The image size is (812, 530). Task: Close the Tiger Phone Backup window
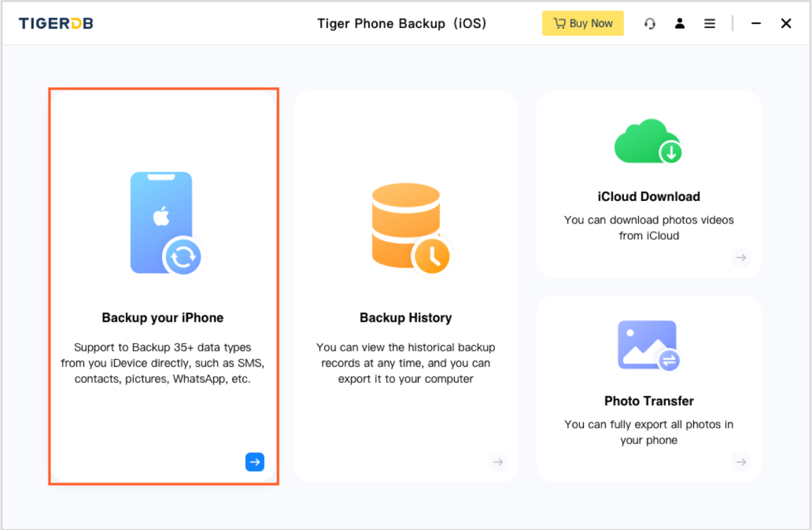coord(786,24)
